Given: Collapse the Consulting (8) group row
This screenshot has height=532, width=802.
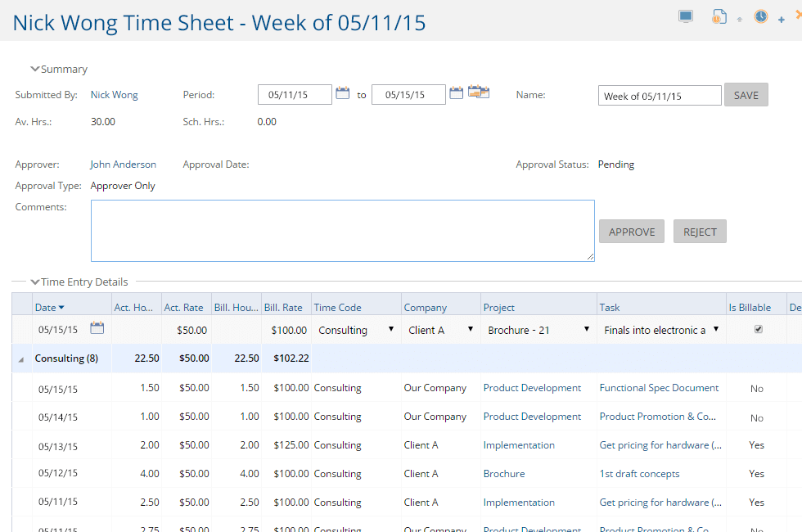Looking at the screenshot, I should pos(20,358).
